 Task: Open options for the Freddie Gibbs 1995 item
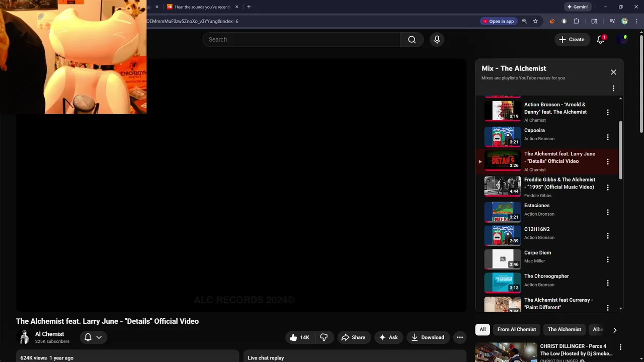[607, 187]
